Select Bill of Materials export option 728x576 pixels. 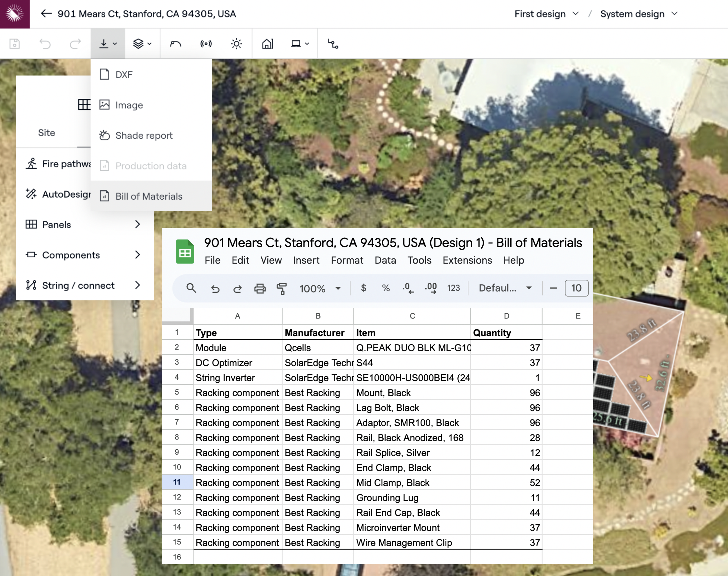coord(149,196)
